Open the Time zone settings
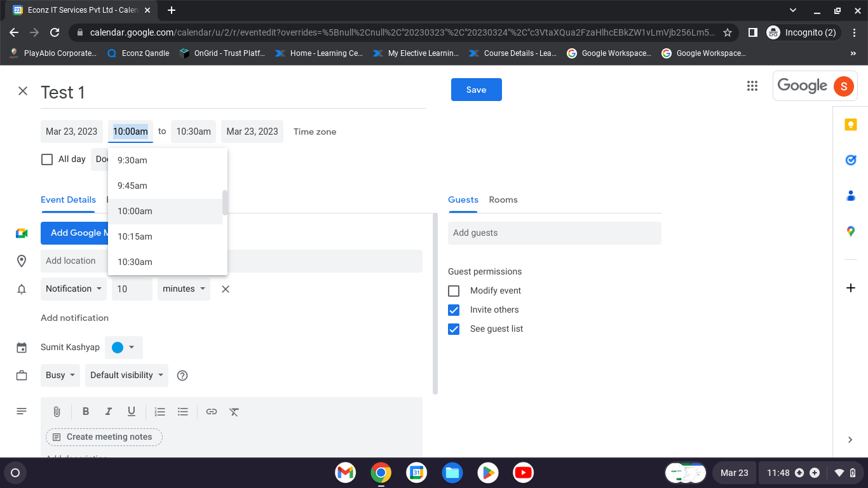 [x=315, y=132]
